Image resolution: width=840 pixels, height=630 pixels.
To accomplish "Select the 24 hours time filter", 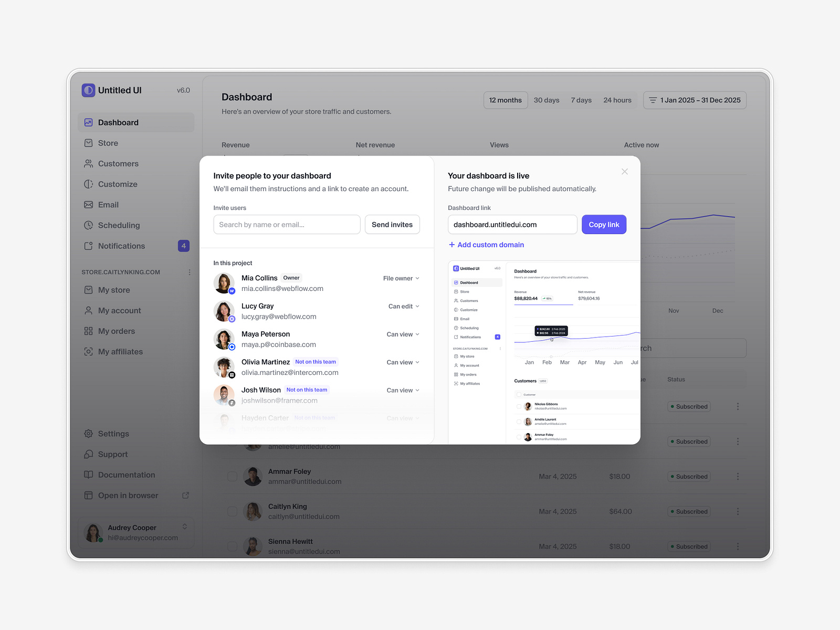I will pos(617,100).
